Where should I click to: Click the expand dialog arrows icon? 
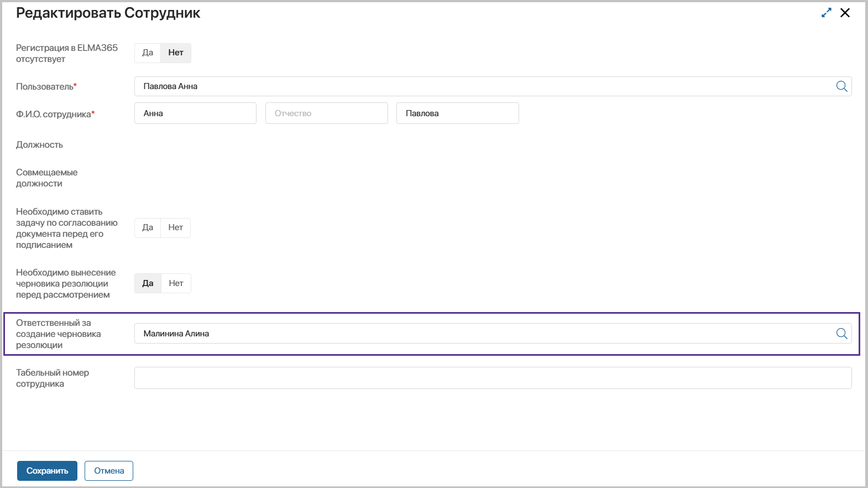(x=827, y=13)
